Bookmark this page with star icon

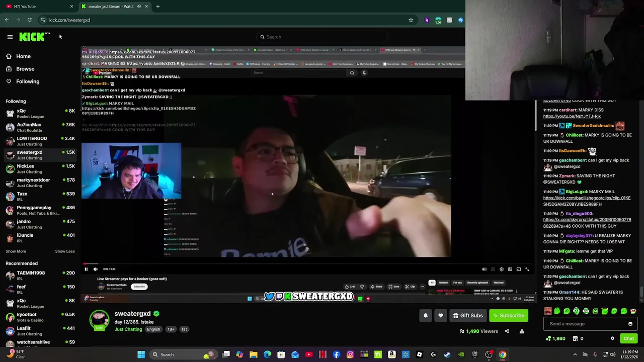pos(411,20)
